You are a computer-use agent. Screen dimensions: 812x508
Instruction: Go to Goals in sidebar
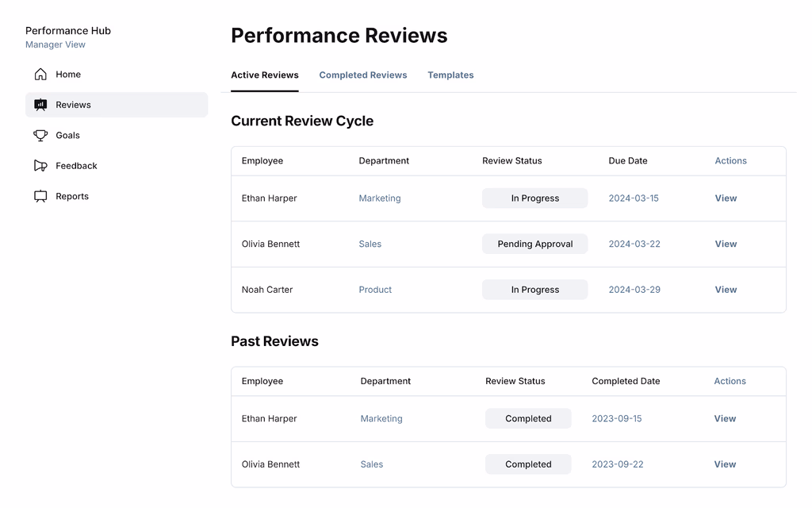[117, 135]
